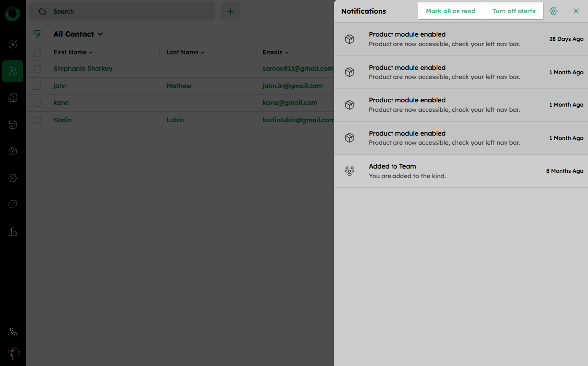Click Turn off alerts button
This screenshot has width=588, height=366.
pyautogui.click(x=514, y=11)
